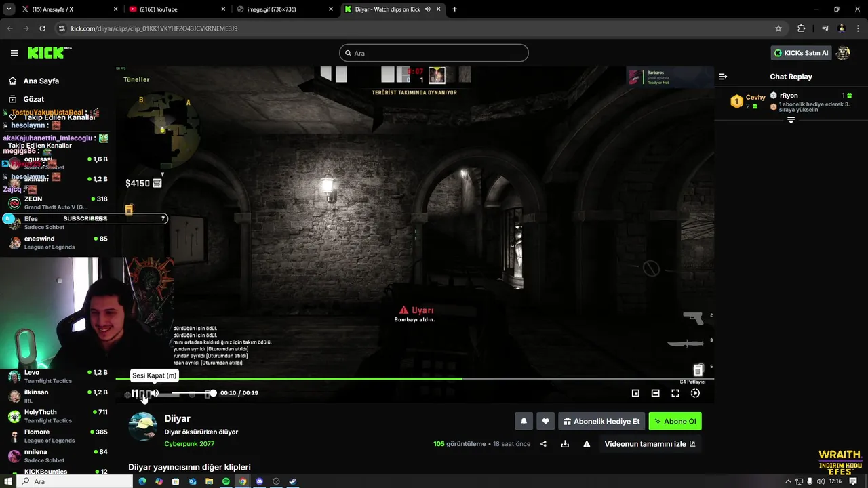
Task: Open playback speed settings icon
Action: click(x=695, y=393)
